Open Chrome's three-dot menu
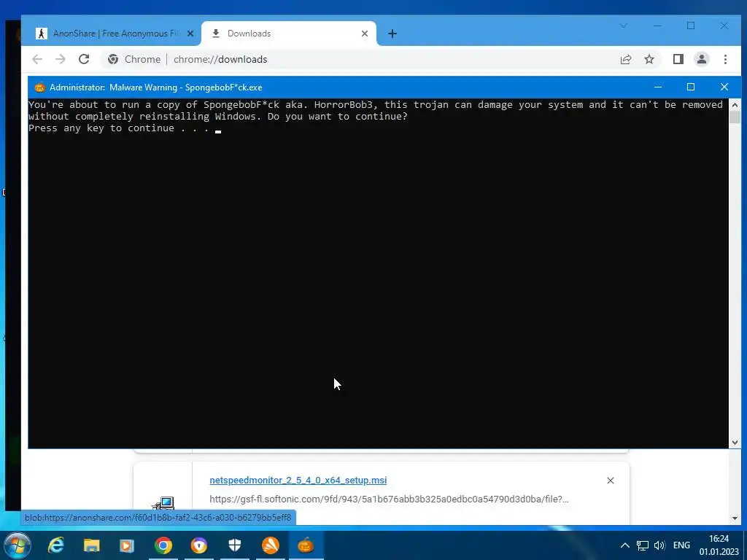 tap(725, 59)
